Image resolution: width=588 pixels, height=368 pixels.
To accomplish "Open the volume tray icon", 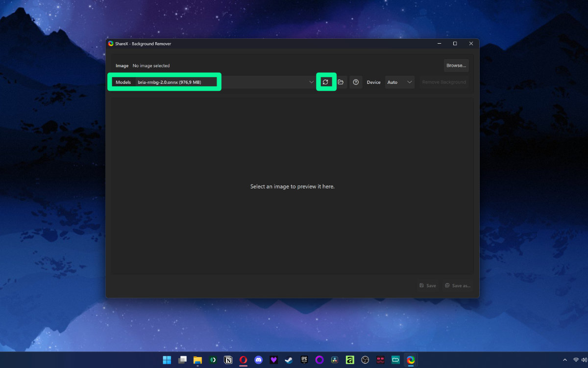I will tap(584, 360).
